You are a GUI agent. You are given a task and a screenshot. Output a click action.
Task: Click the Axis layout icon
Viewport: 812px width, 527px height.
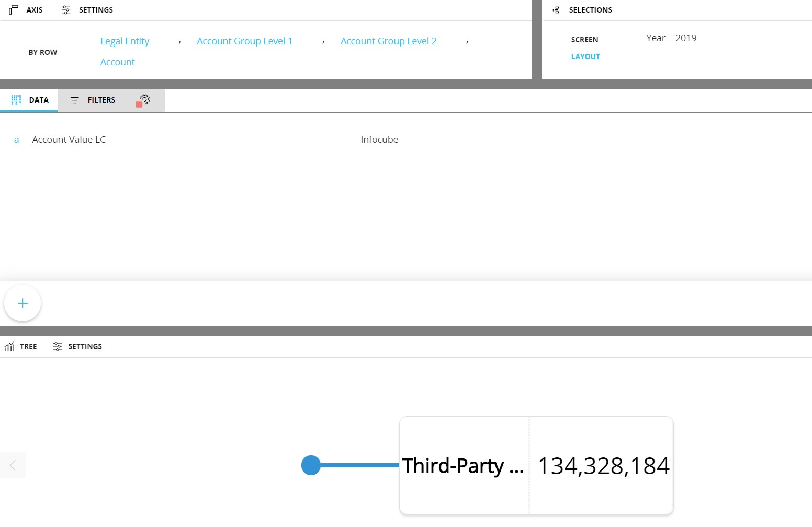[14, 10]
